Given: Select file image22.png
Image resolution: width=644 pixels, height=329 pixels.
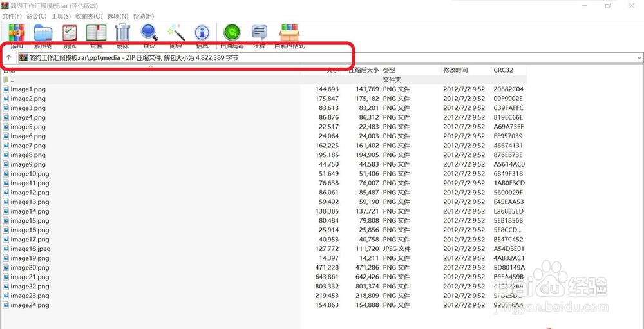Looking at the screenshot, I should [x=30, y=287].
